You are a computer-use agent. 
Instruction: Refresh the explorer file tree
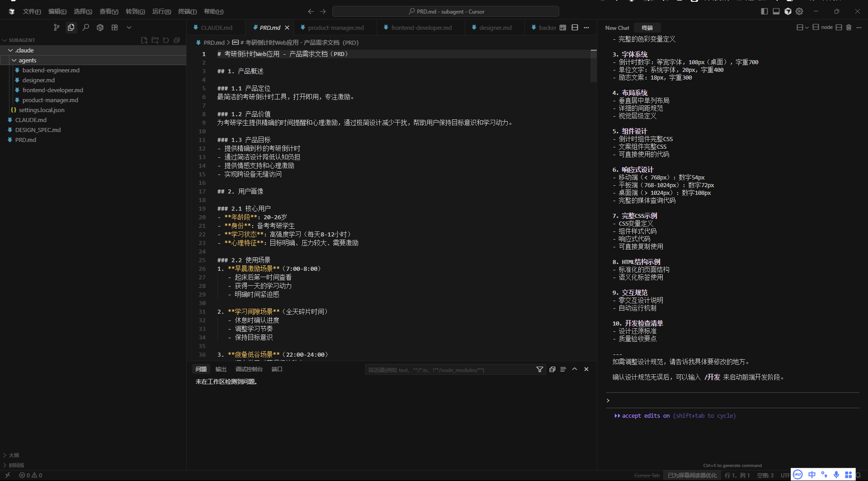click(166, 40)
